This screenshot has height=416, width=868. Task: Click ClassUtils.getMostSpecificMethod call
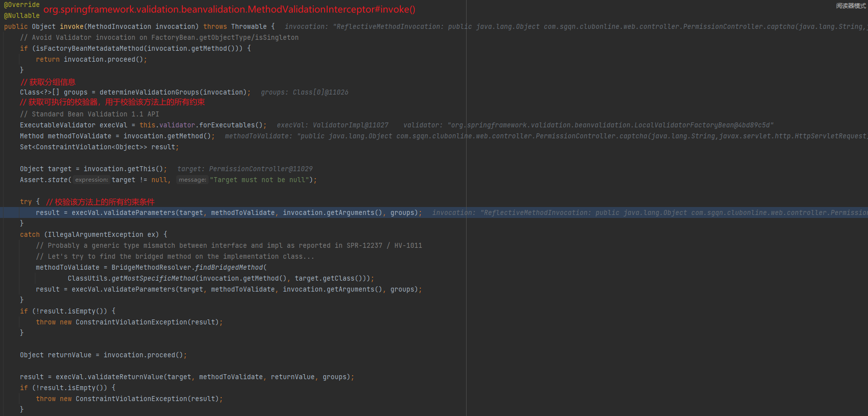pyautogui.click(x=219, y=278)
